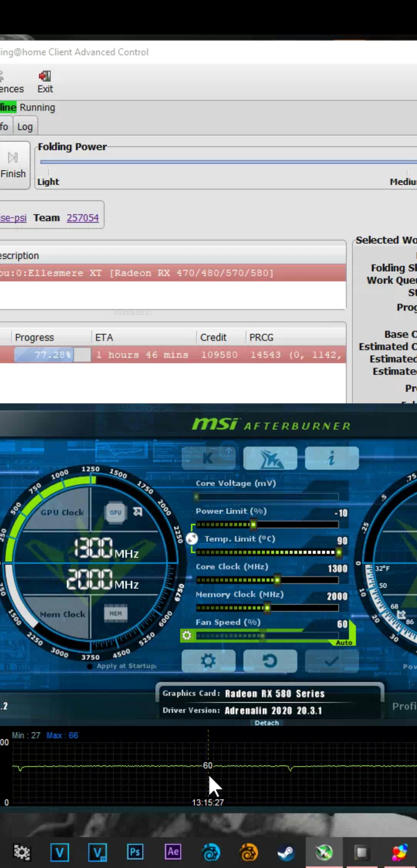Click the ETA column header
Image resolution: width=417 pixels, height=868 pixels.
click(144, 337)
